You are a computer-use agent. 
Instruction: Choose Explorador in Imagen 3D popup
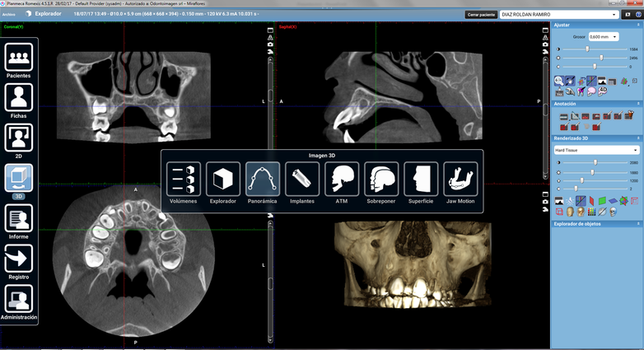(x=223, y=183)
